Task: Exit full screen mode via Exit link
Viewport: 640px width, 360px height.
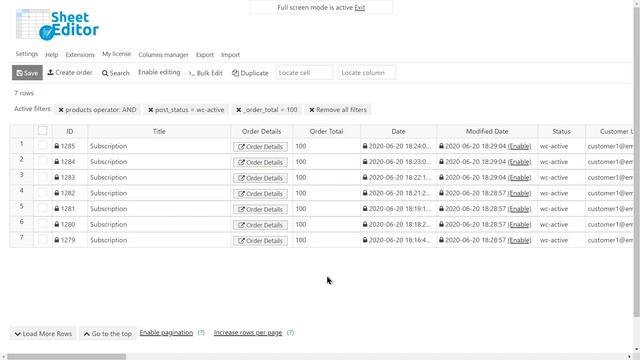Action: click(x=360, y=8)
